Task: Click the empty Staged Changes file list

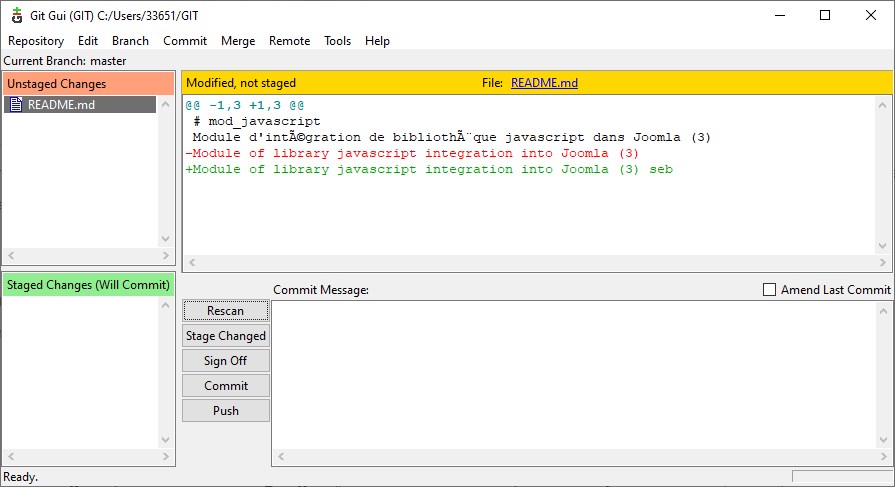Action: pyautogui.click(x=80, y=372)
